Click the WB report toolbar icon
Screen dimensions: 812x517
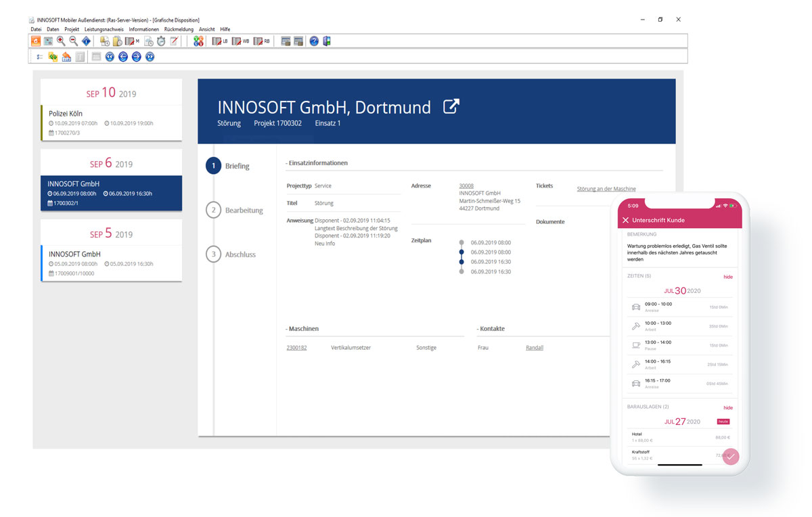click(240, 41)
